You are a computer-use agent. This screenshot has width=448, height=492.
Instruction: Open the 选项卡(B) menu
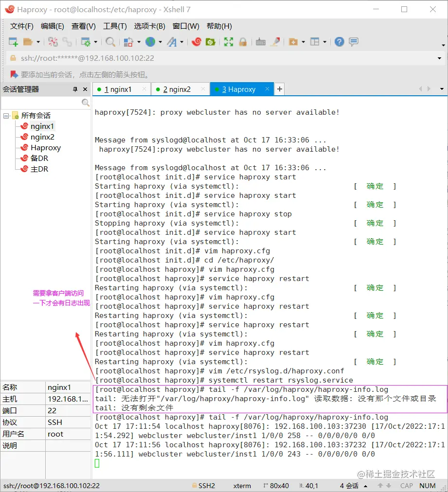pos(149,26)
